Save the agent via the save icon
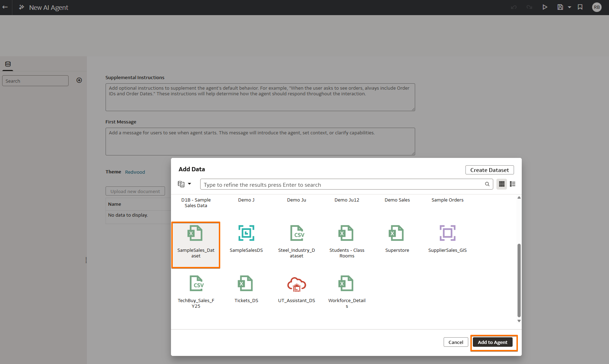The image size is (609, 364). click(560, 7)
